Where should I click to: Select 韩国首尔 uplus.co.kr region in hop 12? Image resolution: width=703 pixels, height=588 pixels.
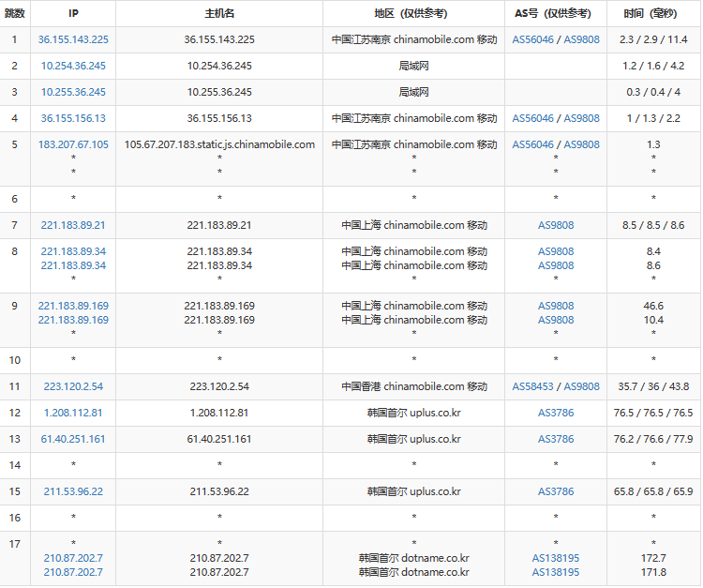pos(413,413)
